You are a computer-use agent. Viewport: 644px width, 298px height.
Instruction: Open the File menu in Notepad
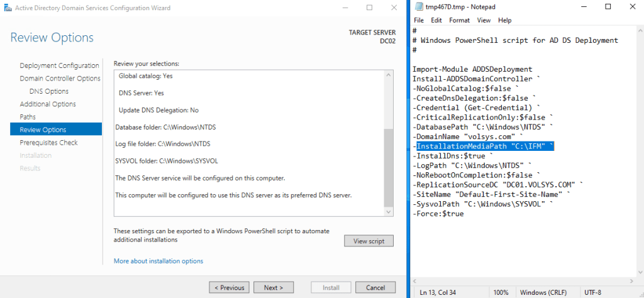point(419,20)
